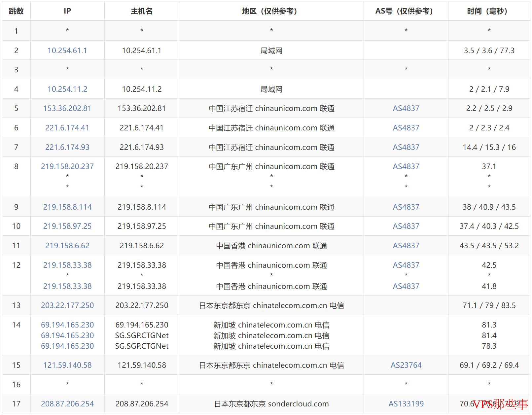This screenshot has width=532, height=415.
Task: Select the region cell in hop 5 row
Action: tap(271, 108)
